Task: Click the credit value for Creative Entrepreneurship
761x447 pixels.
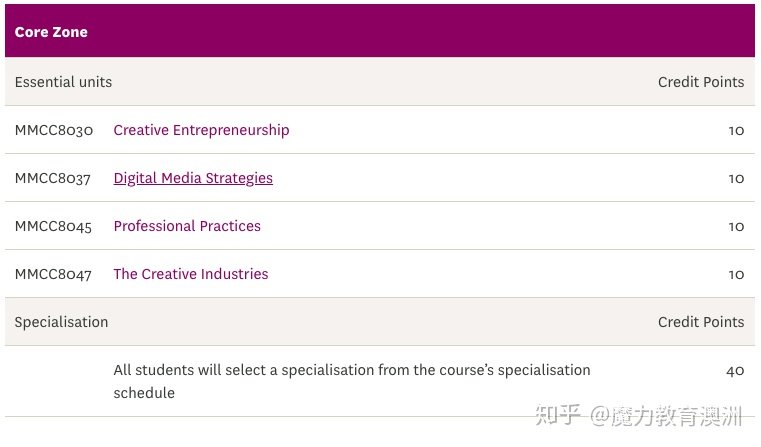Action: 736,131
